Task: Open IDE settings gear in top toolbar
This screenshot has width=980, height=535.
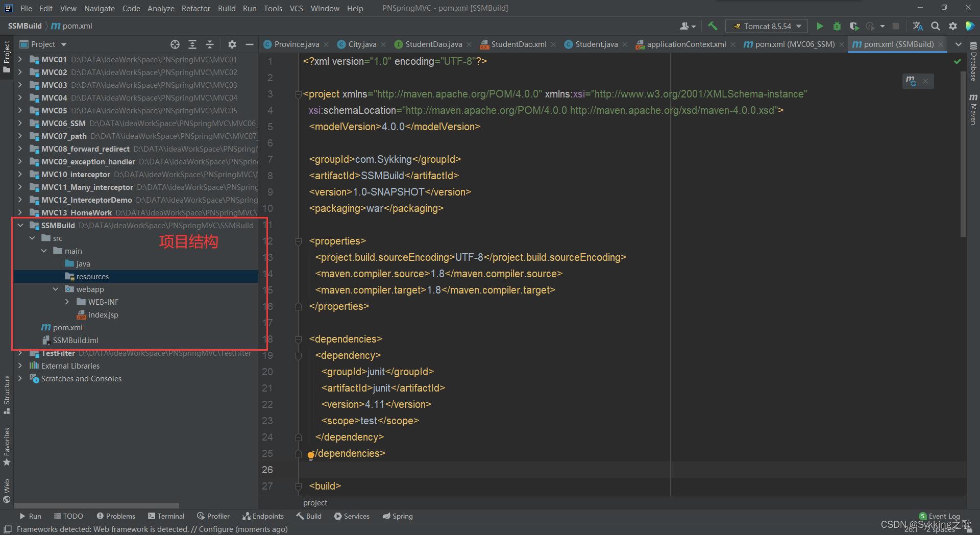Action: (953, 26)
